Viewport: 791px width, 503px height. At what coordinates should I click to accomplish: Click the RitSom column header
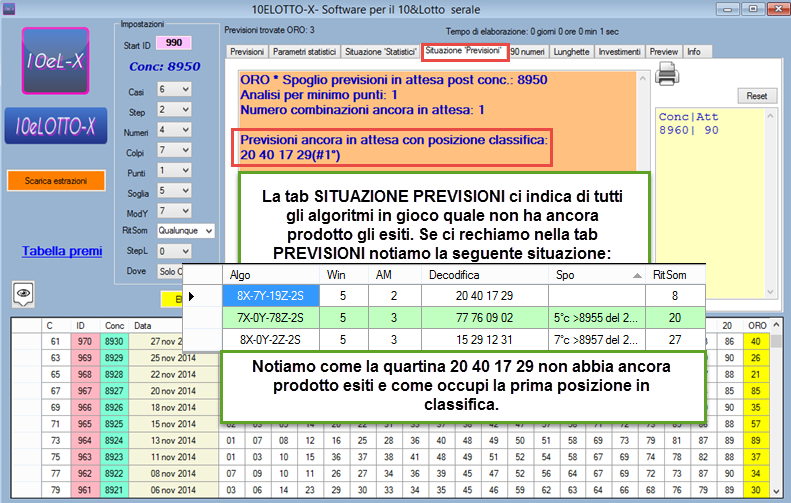[675, 275]
